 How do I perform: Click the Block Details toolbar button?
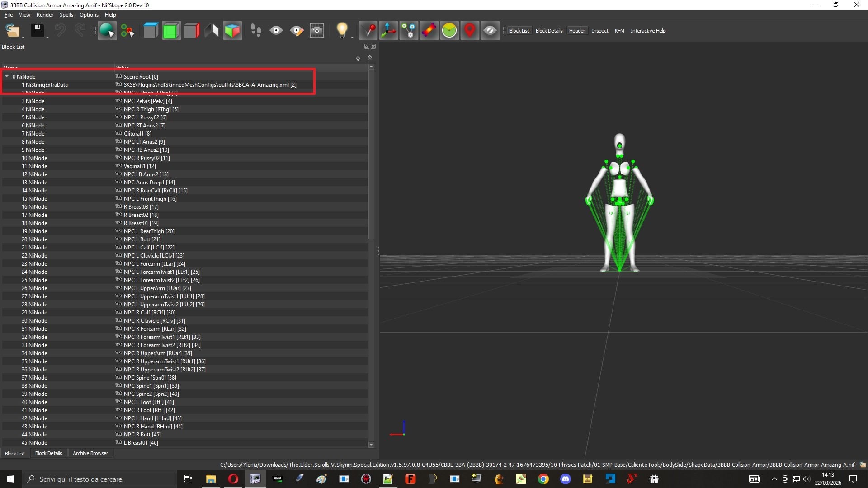[x=549, y=31]
